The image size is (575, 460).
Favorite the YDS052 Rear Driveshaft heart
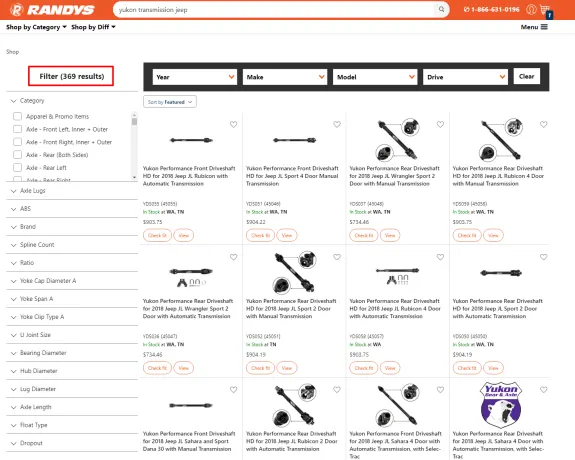point(337,257)
